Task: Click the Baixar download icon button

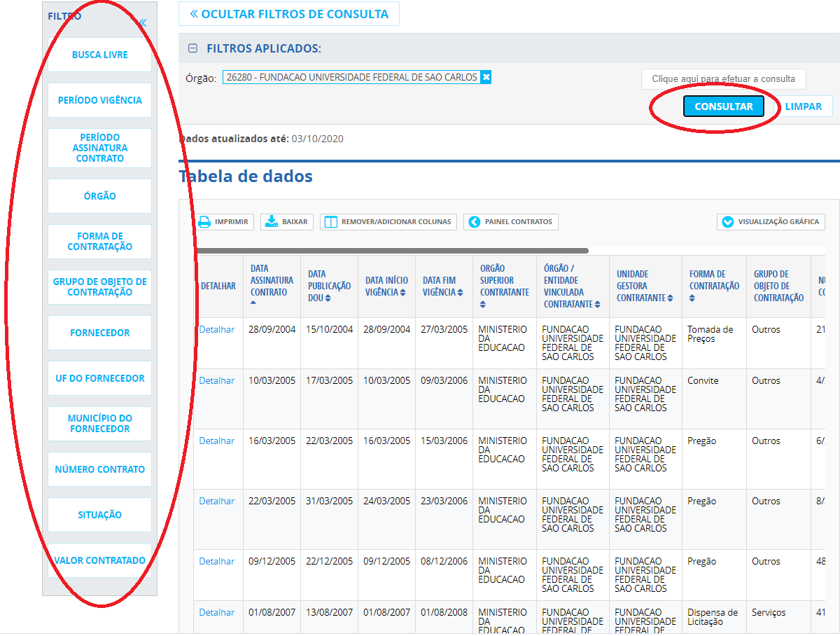Action: click(287, 222)
